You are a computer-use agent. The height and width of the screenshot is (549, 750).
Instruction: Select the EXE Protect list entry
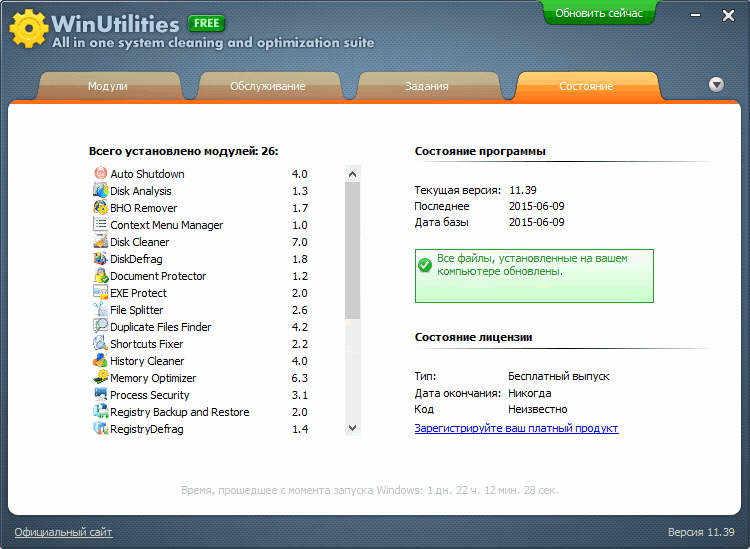pyautogui.click(x=201, y=293)
